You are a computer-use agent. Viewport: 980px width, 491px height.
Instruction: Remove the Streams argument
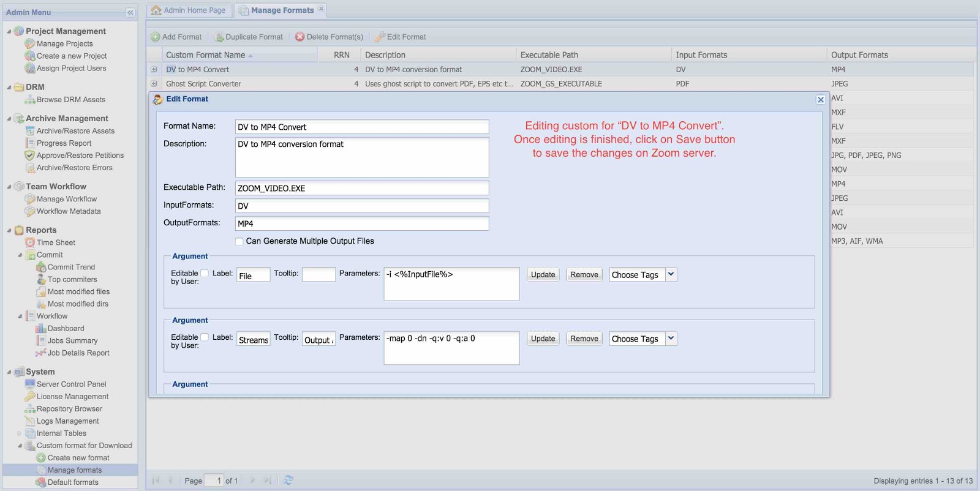coord(584,338)
